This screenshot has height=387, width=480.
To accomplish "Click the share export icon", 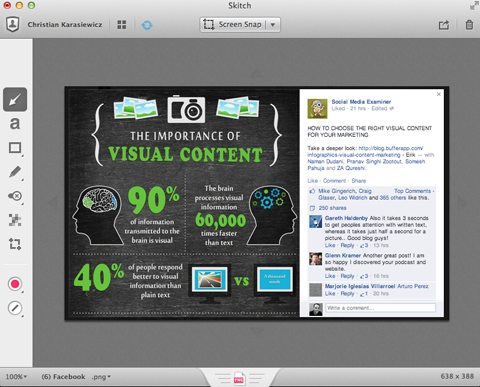I will pyautogui.click(x=444, y=25).
